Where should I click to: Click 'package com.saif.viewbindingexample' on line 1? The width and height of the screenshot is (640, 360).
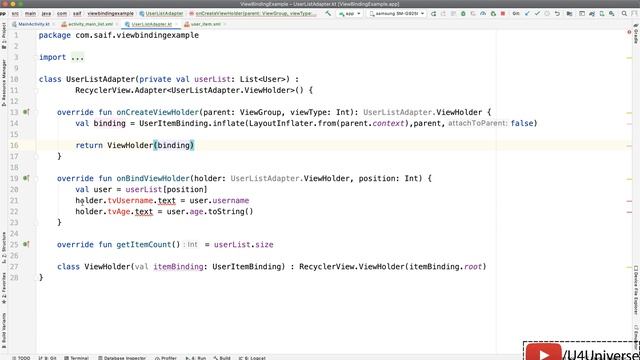click(119, 35)
